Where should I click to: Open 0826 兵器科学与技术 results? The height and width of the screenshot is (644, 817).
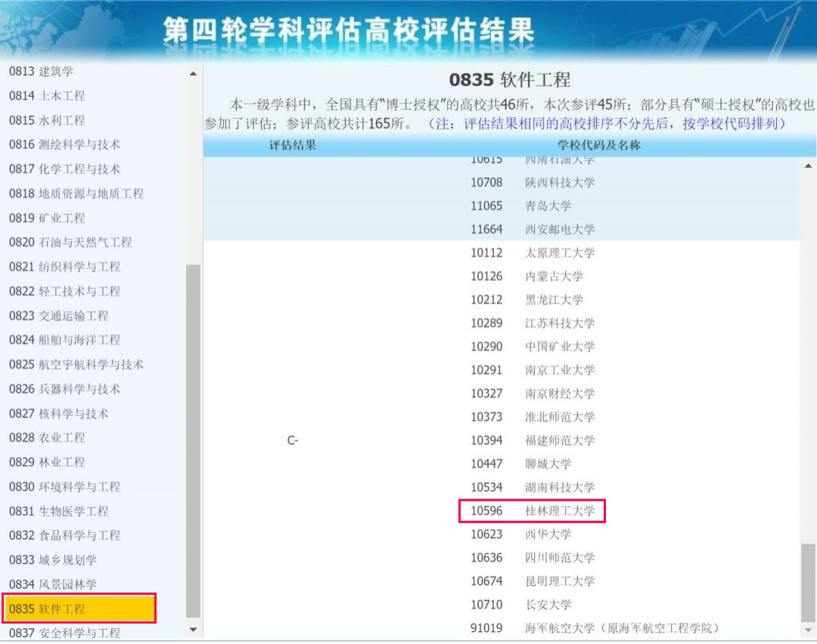coord(64,389)
